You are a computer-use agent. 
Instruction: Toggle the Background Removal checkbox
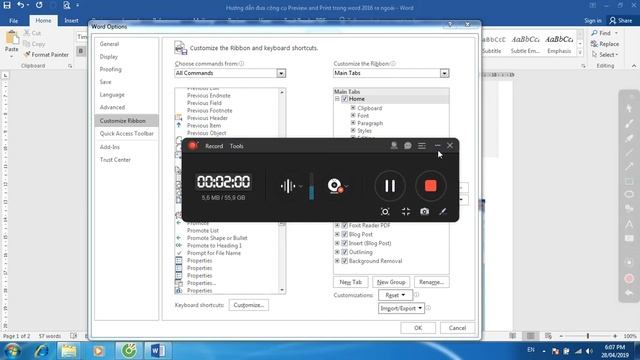click(x=344, y=261)
